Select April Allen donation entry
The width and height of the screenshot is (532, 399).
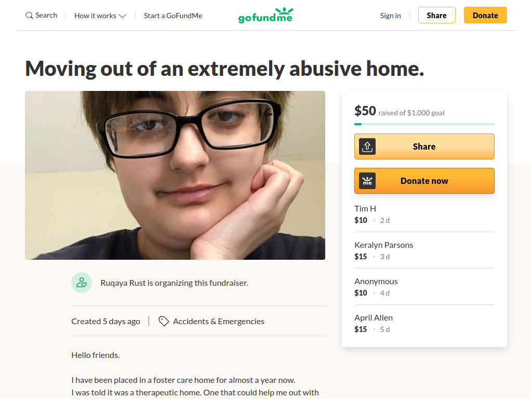(424, 323)
